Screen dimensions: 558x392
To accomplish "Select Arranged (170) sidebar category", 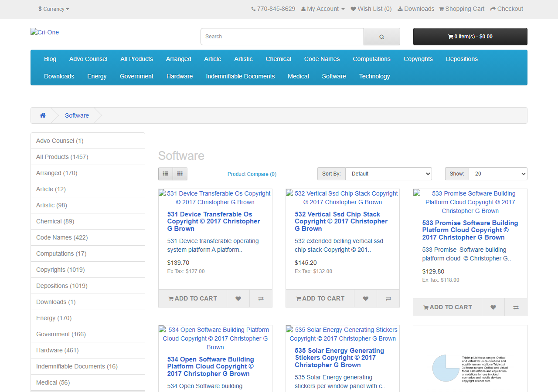I will (x=88, y=173).
